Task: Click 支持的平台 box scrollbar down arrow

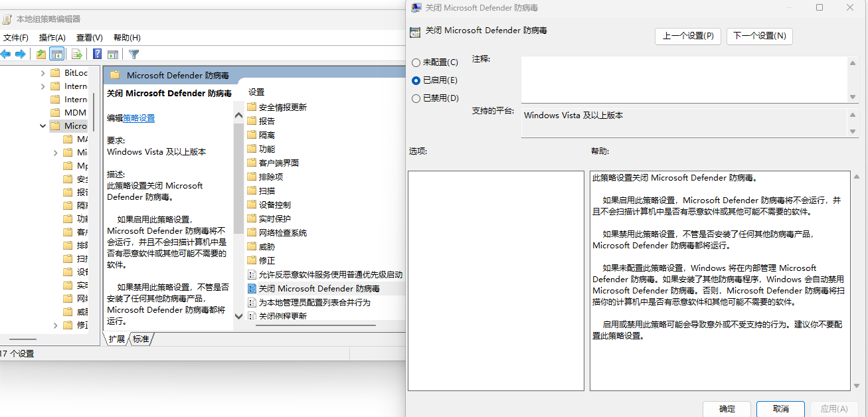Action: click(853, 132)
